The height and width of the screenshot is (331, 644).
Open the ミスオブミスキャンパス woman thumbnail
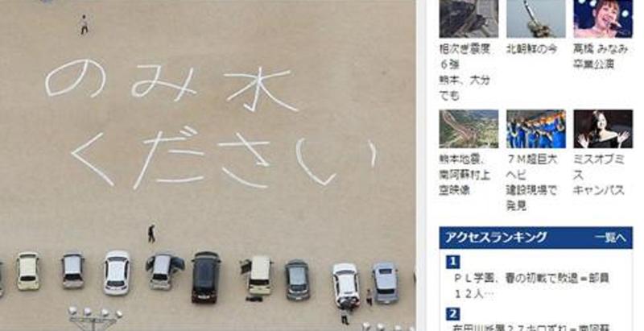click(x=603, y=129)
